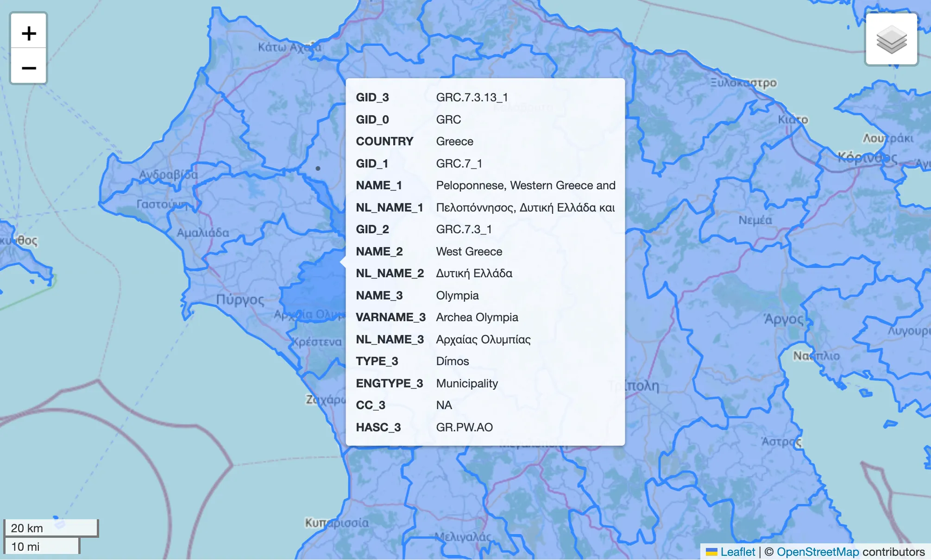
Task: Click the NAME_3 field label
Action: point(379,295)
